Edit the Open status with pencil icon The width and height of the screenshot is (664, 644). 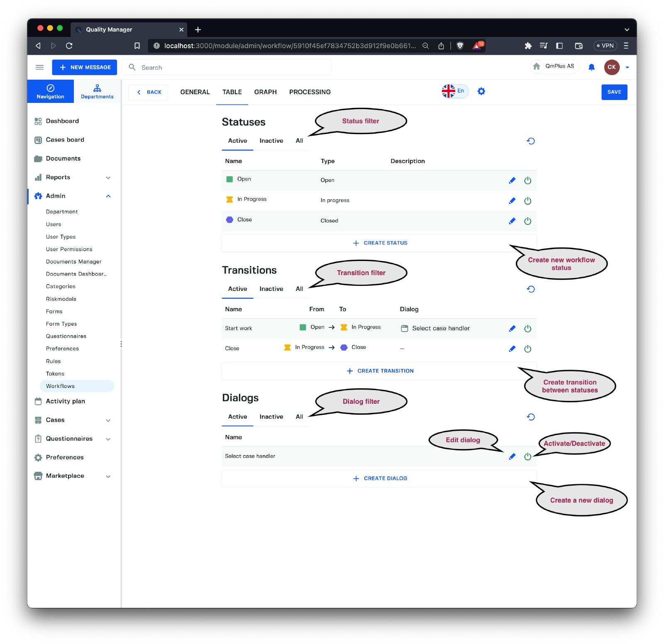pyautogui.click(x=512, y=181)
